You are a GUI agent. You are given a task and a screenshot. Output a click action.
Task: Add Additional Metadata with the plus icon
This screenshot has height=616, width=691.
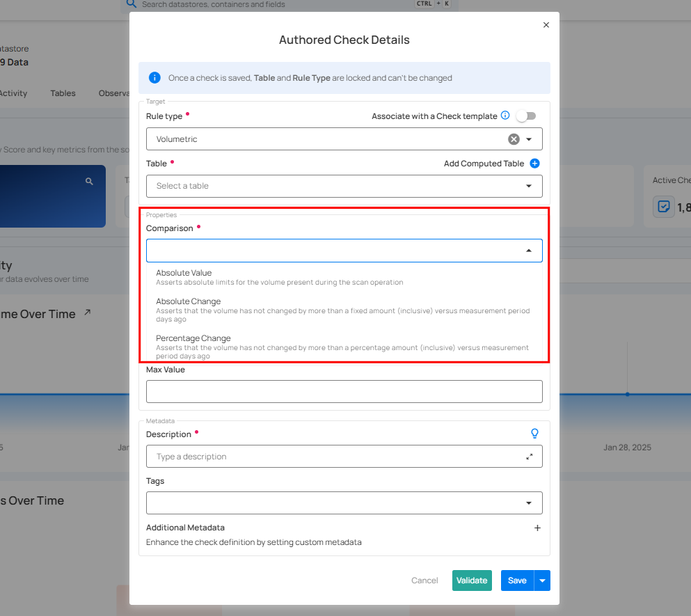click(537, 528)
